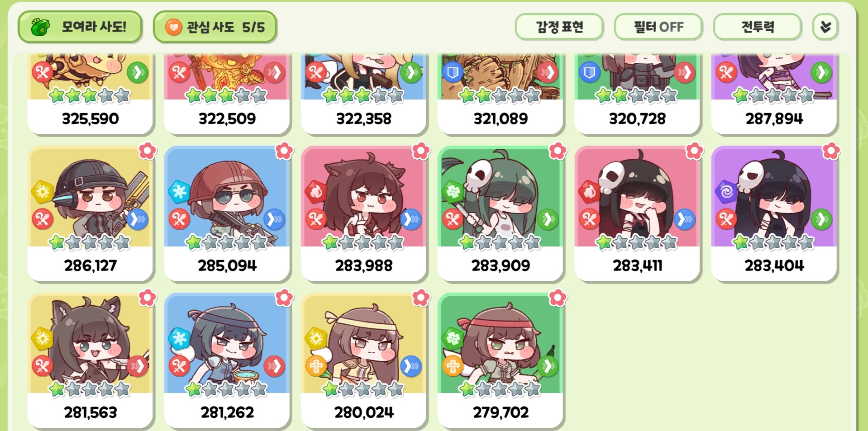Click the orange cross healer icon on 280,024 card
The height and width of the screenshot is (431, 868).
click(316, 366)
